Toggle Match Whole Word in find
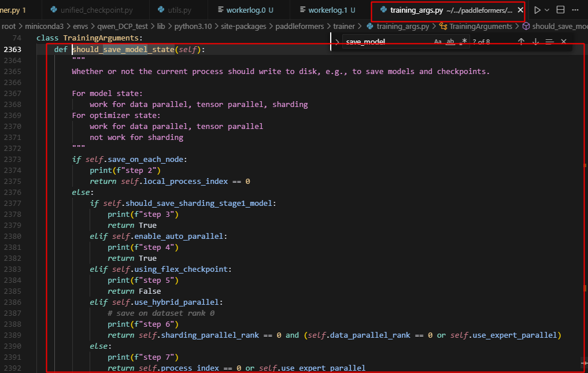The image size is (588, 373). (450, 42)
